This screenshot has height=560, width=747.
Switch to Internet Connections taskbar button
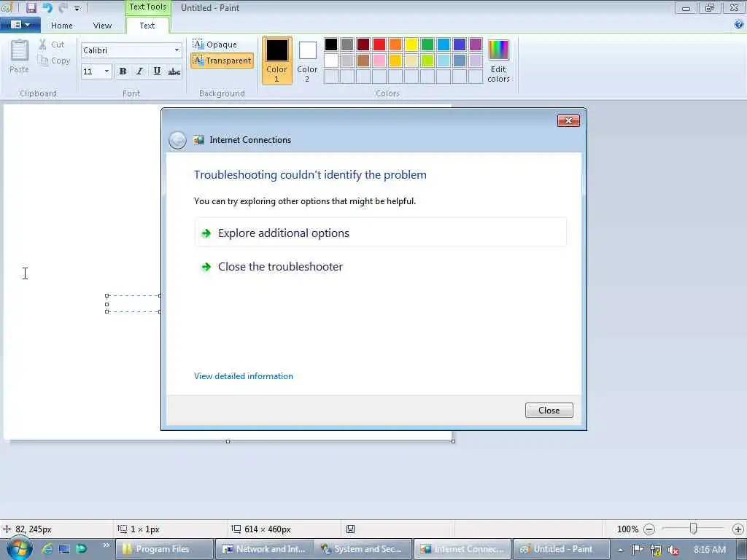click(x=463, y=549)
